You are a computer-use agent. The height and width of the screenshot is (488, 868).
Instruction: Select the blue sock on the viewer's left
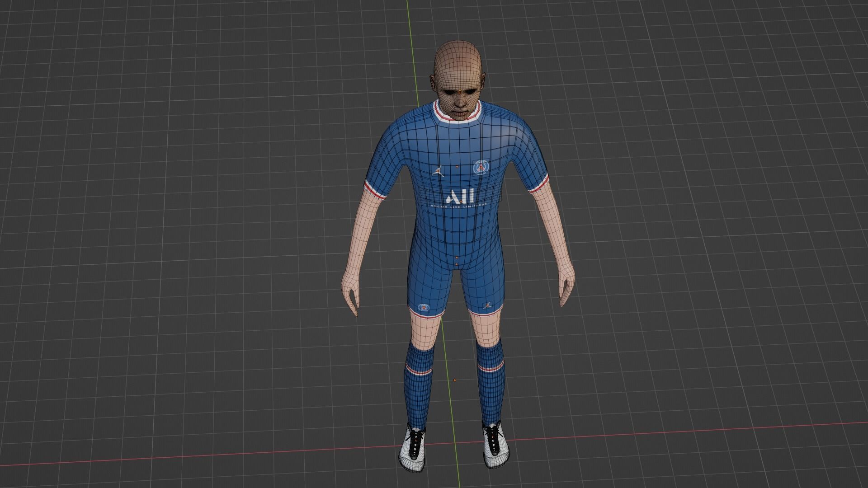419,385
